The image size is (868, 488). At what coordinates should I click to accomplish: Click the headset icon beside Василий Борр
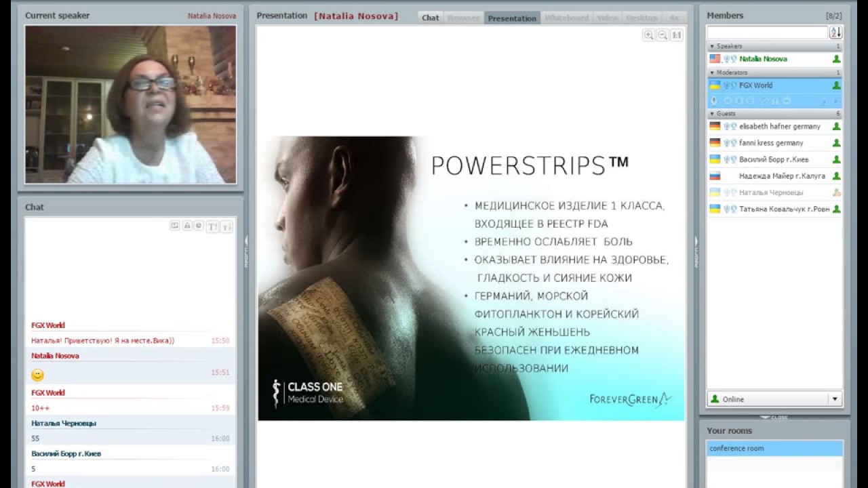(730, 159)
